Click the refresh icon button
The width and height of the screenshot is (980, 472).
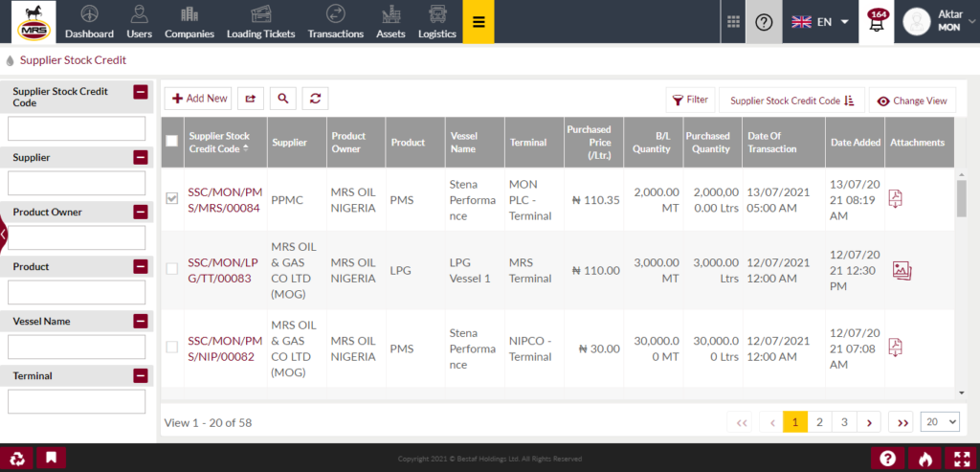pos(316,99)
